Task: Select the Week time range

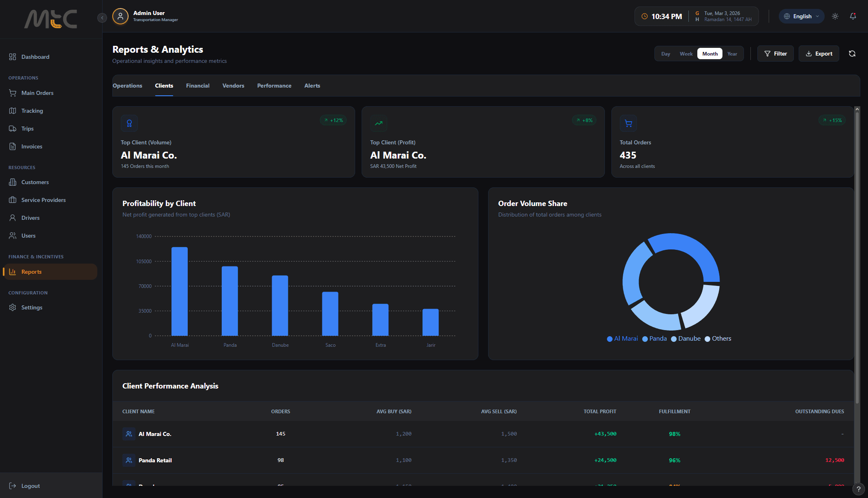Action: (x=686, y=54)
